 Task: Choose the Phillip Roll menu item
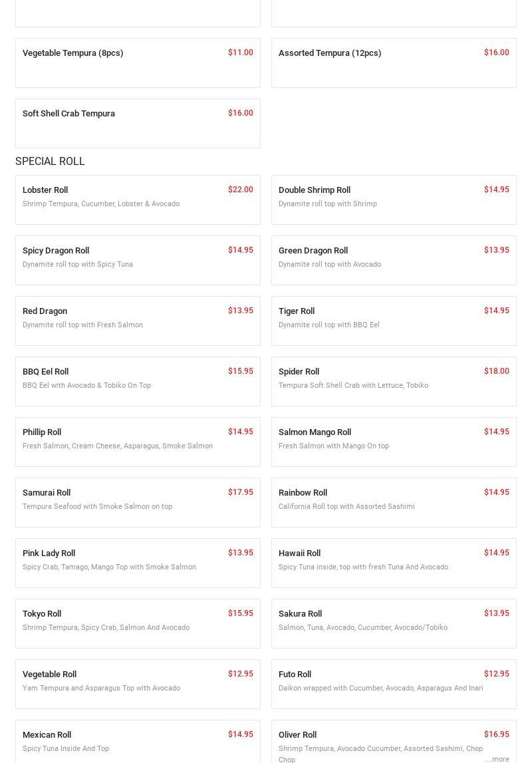tap(138, 442)
